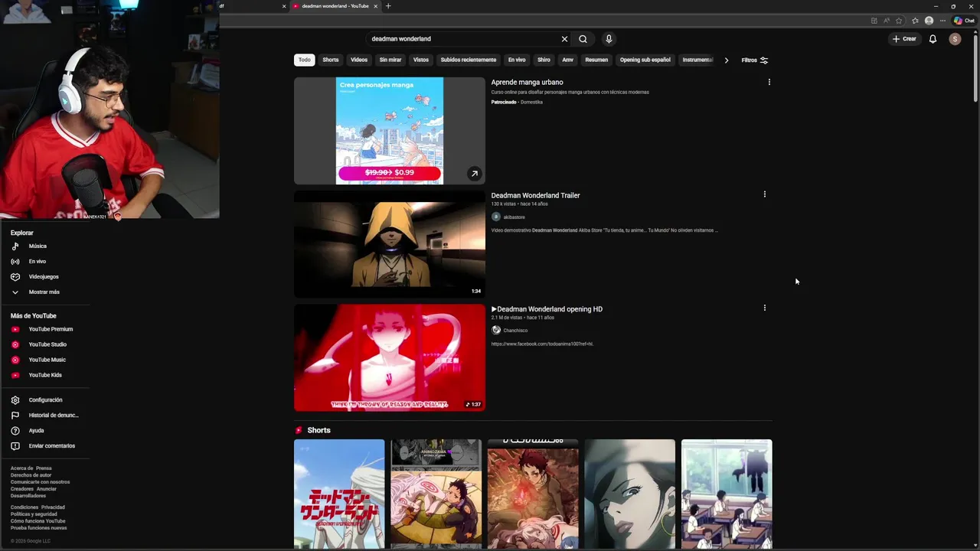Image resolution: width=980 pixels, height=551 pixels.
Task: Click the Prueba funciones nuevas footer link
Action: tap(38, 528)
